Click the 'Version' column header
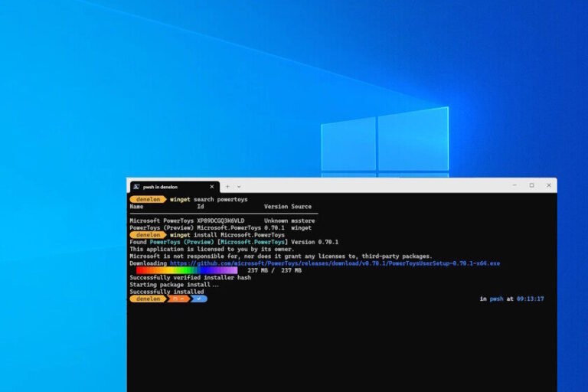Screen dimensions: 588x392 coord(276,207)
